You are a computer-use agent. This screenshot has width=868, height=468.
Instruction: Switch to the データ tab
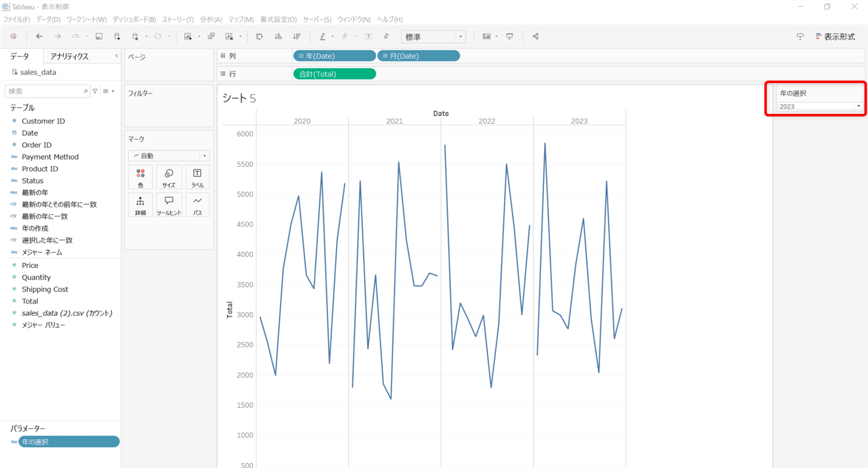click(20, 56)
